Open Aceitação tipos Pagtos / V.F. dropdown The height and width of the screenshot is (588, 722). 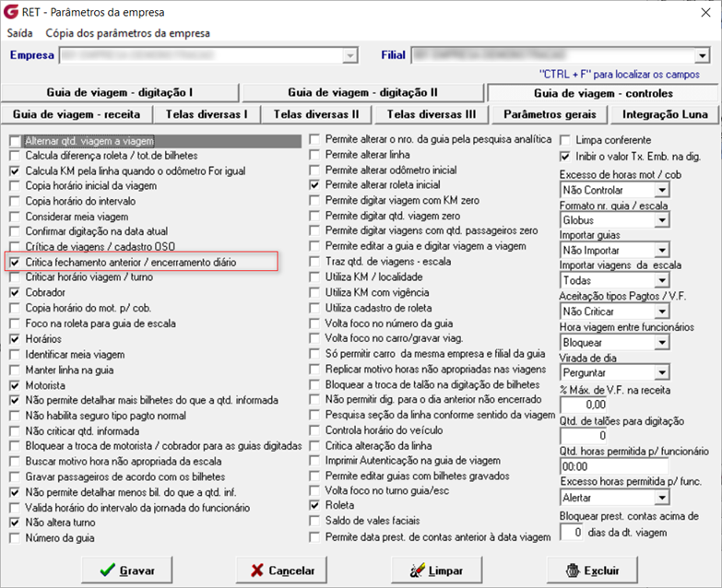click(662, 312)
